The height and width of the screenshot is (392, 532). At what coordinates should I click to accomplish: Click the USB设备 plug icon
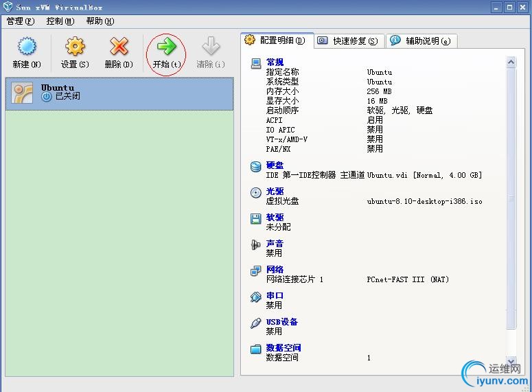(x=256, y=323)
